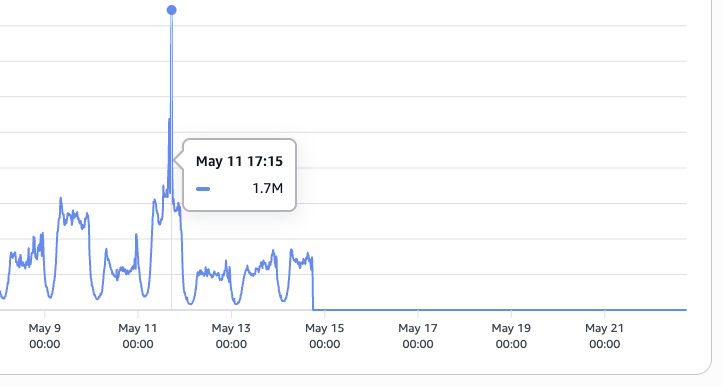722x386 pixels.
Task: Click the May 17 00:00 axis label
Action: point(418,336)
